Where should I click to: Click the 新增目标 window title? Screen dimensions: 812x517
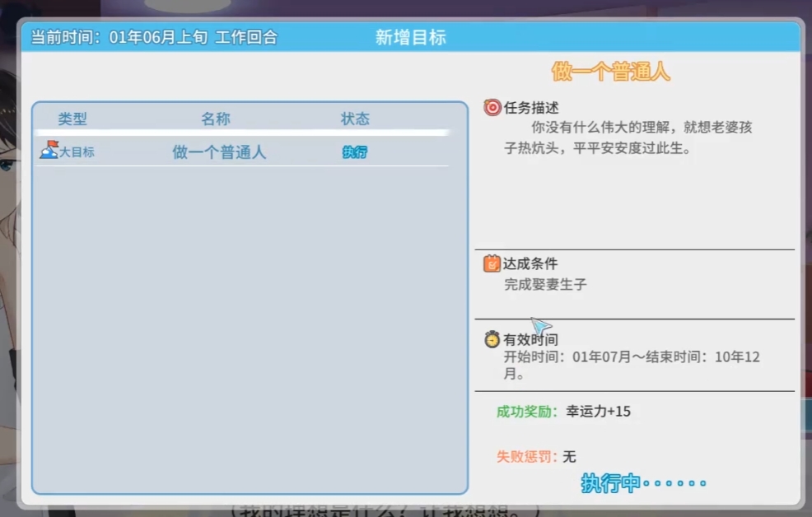click(410, 37)
